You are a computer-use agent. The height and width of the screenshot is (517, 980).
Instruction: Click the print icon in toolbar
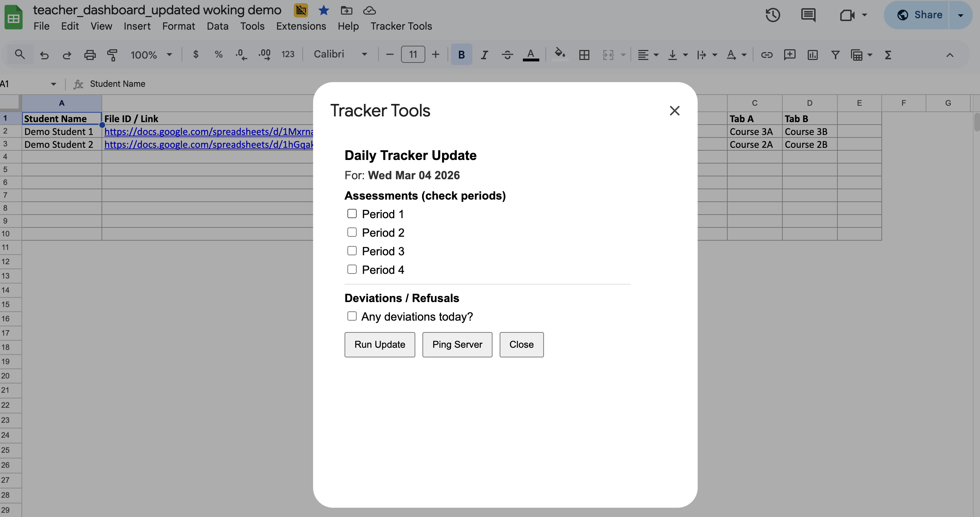click(x=90, y=55)
